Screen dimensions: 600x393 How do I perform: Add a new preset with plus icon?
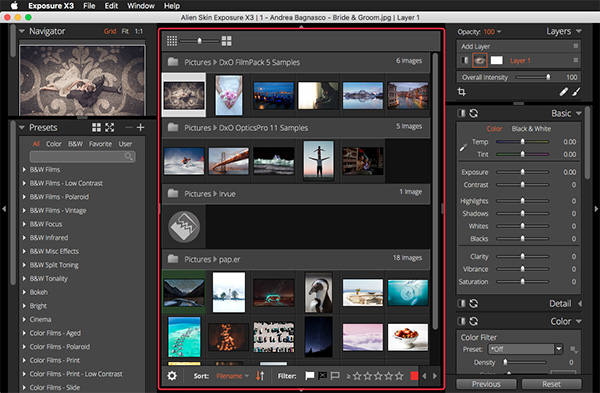coord(140,127)
